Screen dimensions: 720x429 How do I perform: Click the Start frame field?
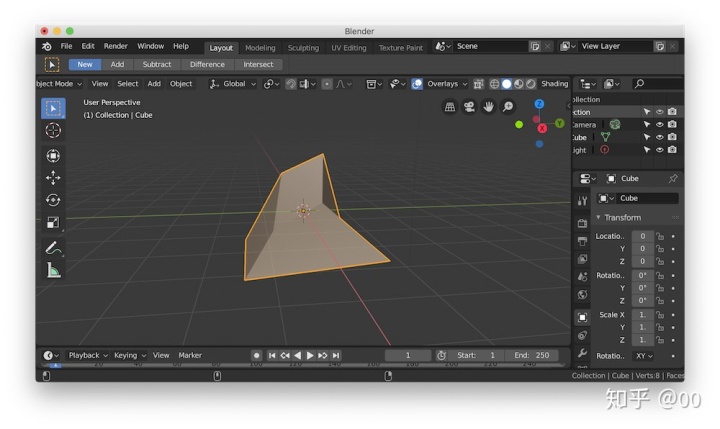(478, 356)
